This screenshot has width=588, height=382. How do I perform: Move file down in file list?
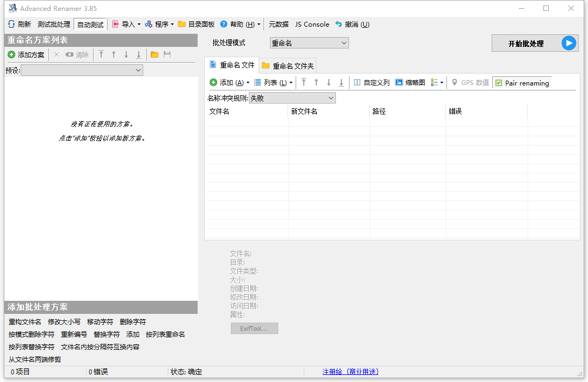(329, 82)
